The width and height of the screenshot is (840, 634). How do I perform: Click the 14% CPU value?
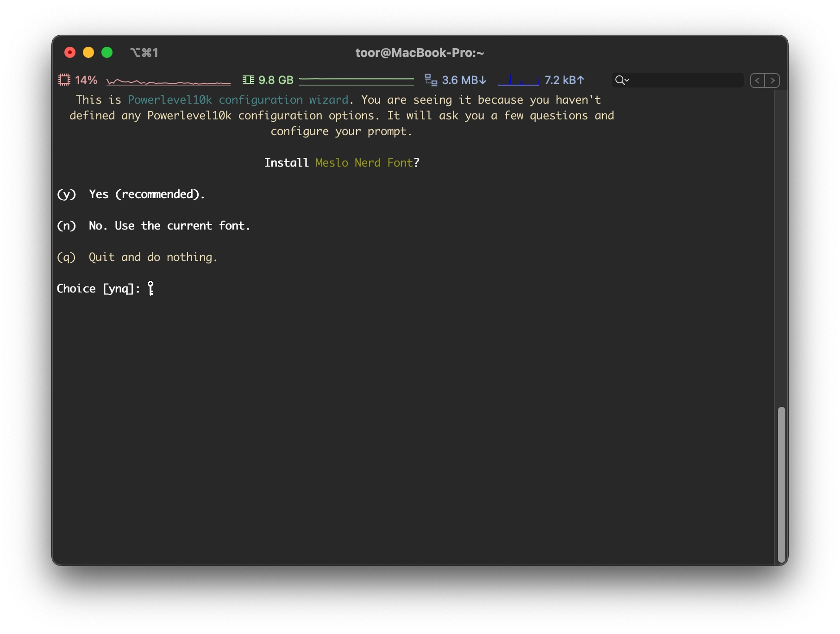point(86,80)
